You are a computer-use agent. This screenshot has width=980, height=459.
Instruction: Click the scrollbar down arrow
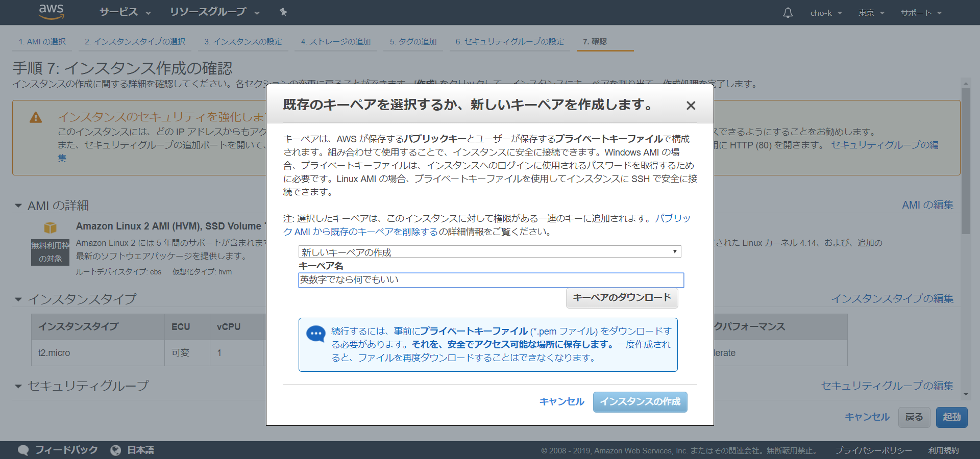966,394
